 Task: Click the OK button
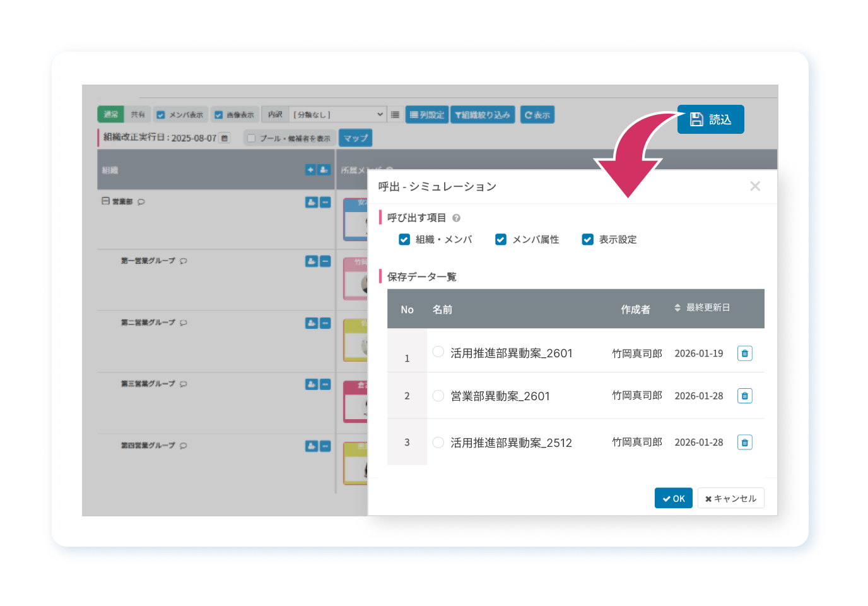pyautogui.click(x=674, y=498)
